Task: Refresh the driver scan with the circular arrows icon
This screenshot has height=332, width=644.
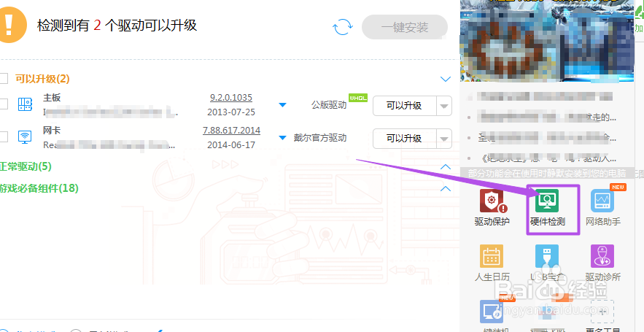Action: (343, 27)
